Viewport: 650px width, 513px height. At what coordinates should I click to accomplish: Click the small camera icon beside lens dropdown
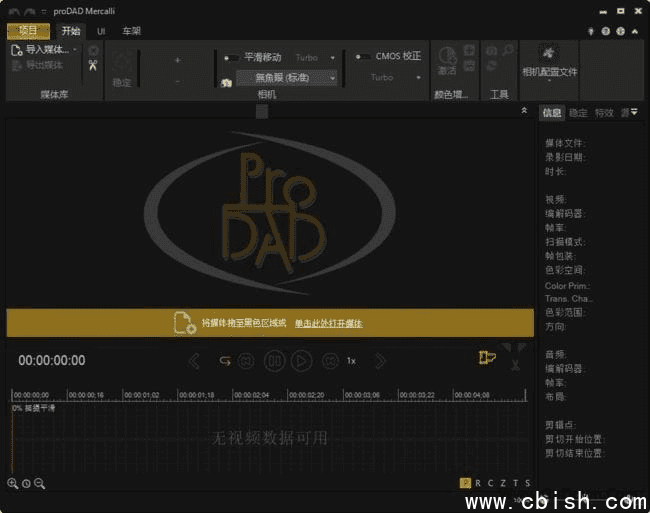(x=226, y=83)
